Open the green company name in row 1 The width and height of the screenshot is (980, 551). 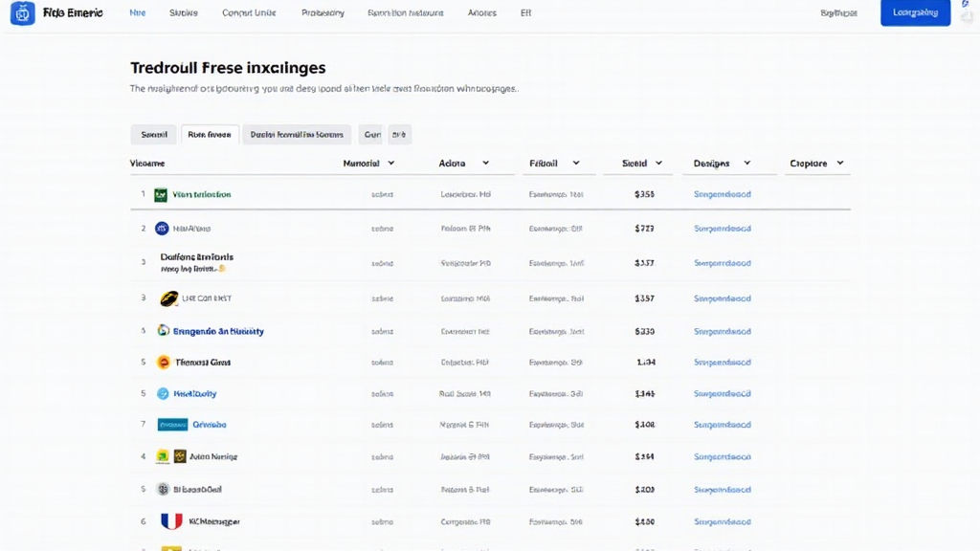pos(202,194)
